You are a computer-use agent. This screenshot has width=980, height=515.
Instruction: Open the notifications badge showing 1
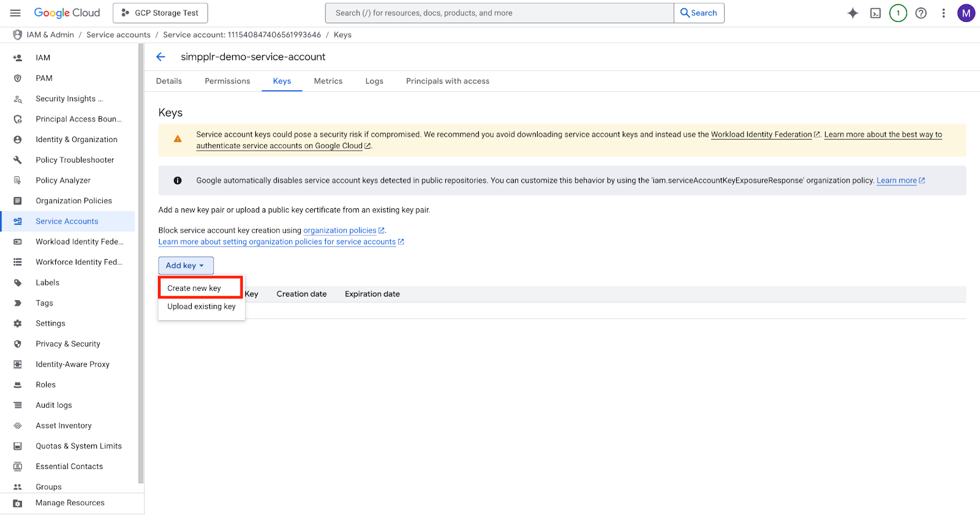898,13
